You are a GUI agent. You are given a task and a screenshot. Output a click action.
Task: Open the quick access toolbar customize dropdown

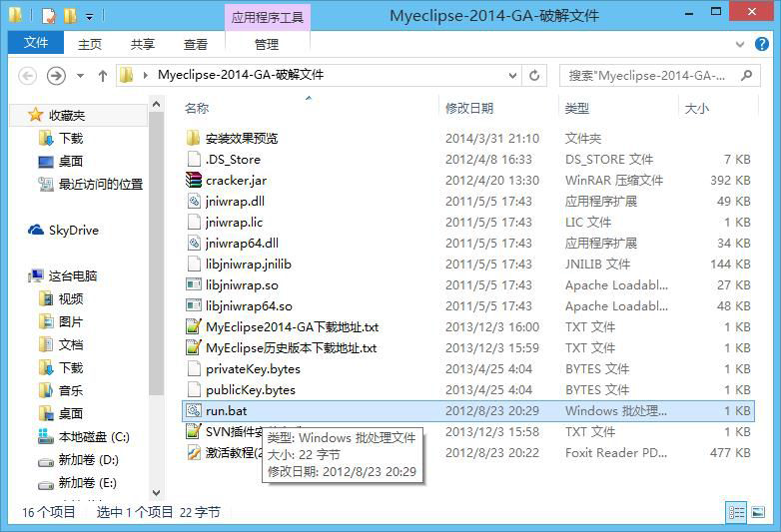coord(89,17)
